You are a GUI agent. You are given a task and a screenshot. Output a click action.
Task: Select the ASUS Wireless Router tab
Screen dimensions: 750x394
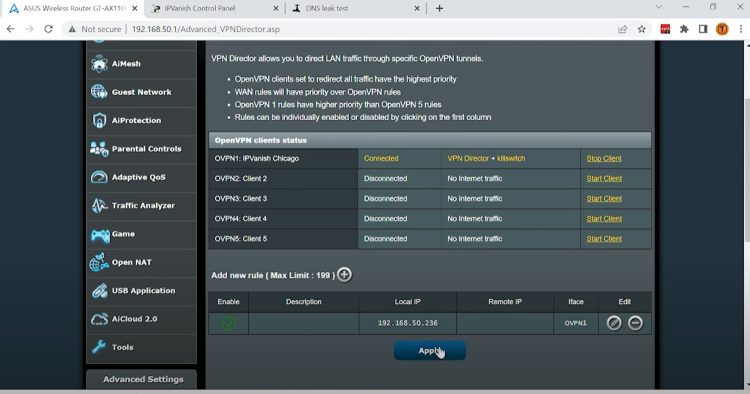pyautogui.click(x=73, y=9)
